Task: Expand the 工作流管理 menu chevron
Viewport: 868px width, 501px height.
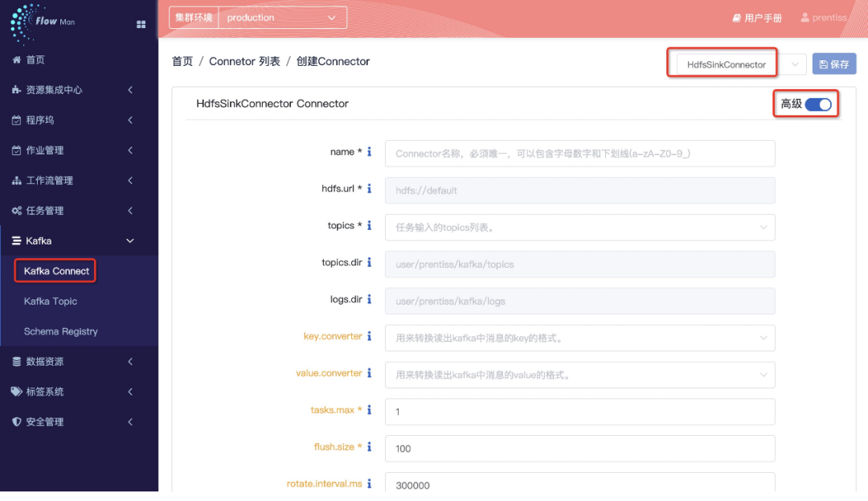Action: (130, 180)
